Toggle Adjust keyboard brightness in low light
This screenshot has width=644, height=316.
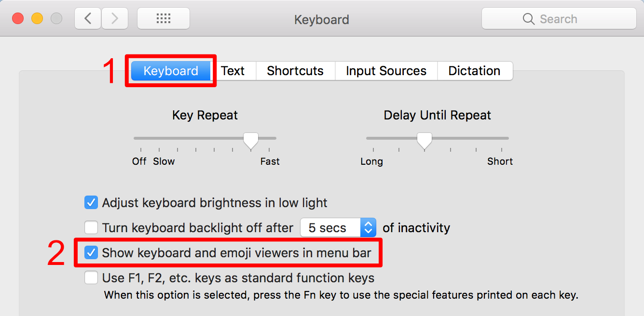91,202
